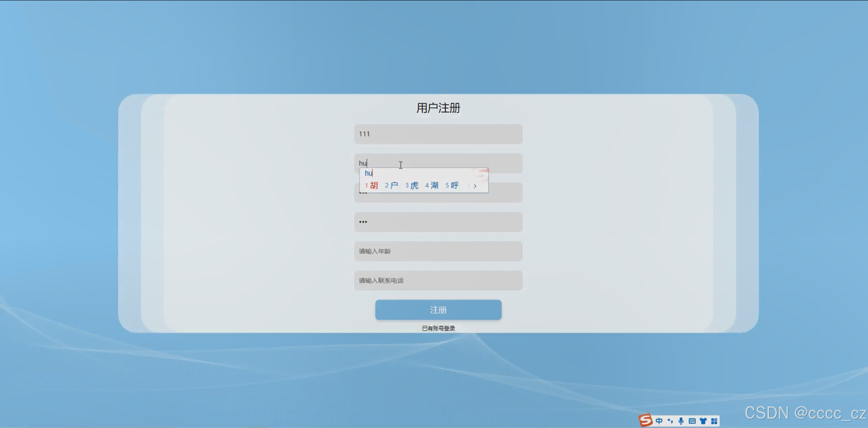
Task: Toggle Chinese/English mode via 中 icon
Action: point(659,421)
